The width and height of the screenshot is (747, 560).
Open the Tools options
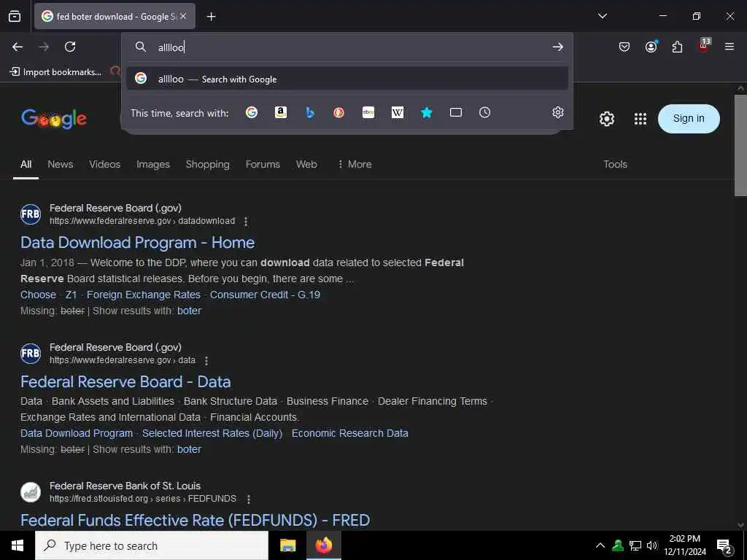615,164
